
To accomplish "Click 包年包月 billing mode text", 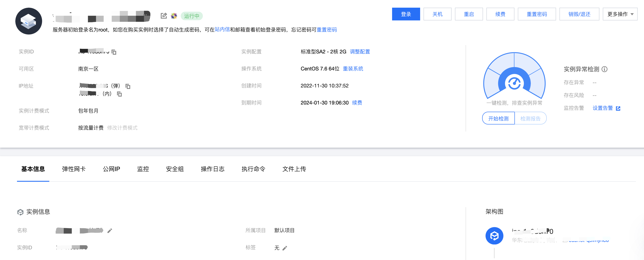I will coord(88,111).
